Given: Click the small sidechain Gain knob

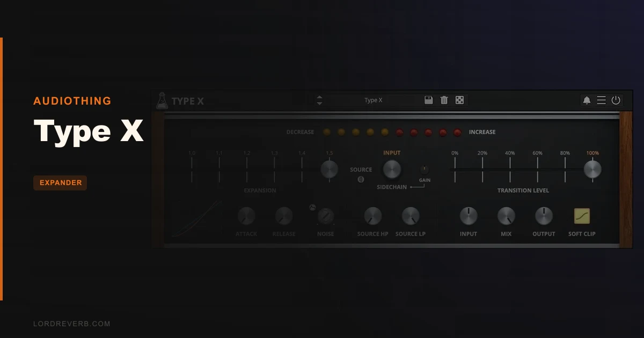Looking at the screenshot, I should coord(424,170).
